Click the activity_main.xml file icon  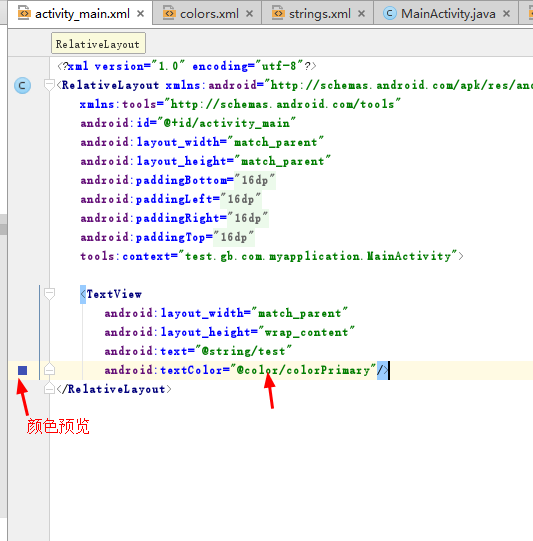[x=24, y=13]
